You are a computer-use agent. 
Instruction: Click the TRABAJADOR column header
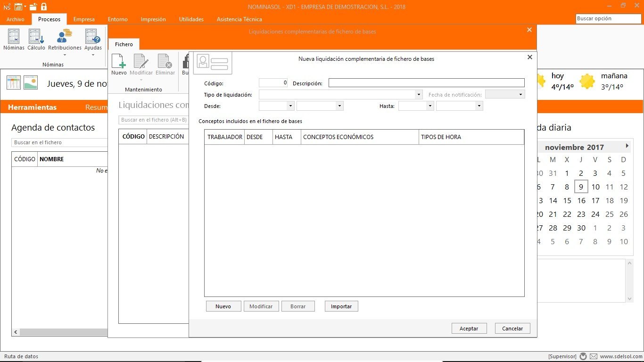point(225,137)
